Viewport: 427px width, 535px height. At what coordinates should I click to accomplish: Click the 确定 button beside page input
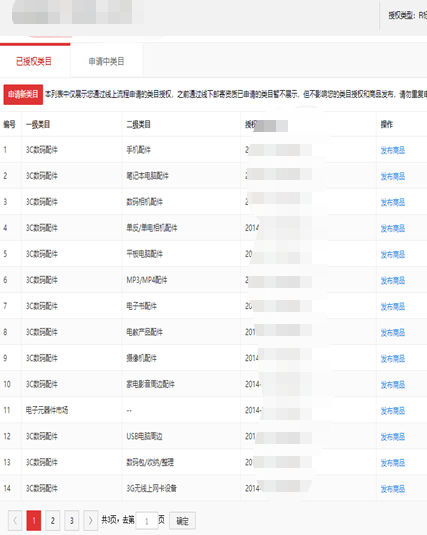tap(182, 521)
